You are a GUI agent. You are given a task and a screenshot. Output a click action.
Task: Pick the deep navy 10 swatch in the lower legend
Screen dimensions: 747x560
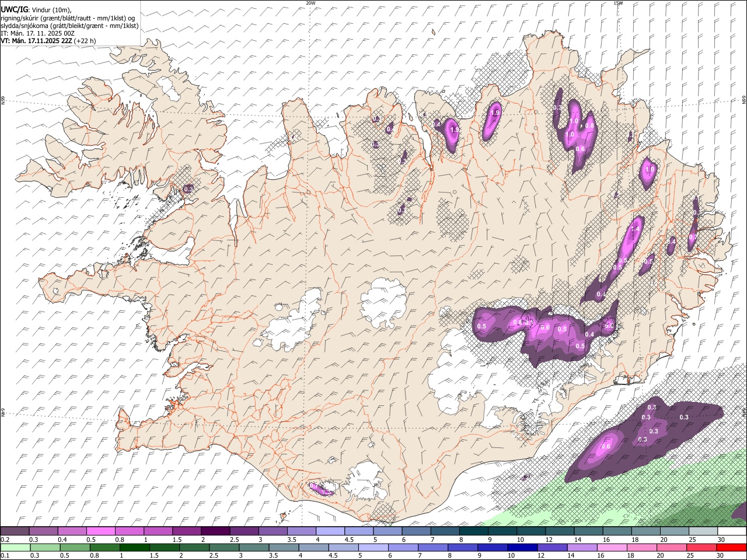coord(522,548)
